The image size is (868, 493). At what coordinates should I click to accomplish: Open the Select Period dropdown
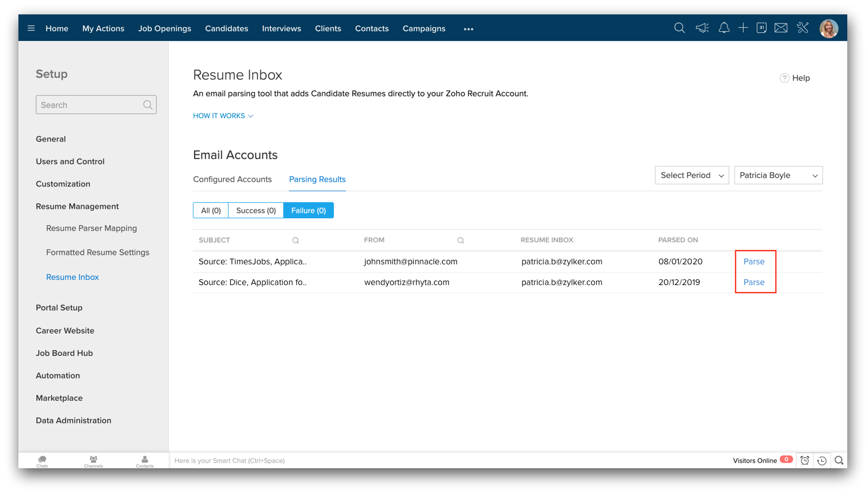click(x=692, y=175)
